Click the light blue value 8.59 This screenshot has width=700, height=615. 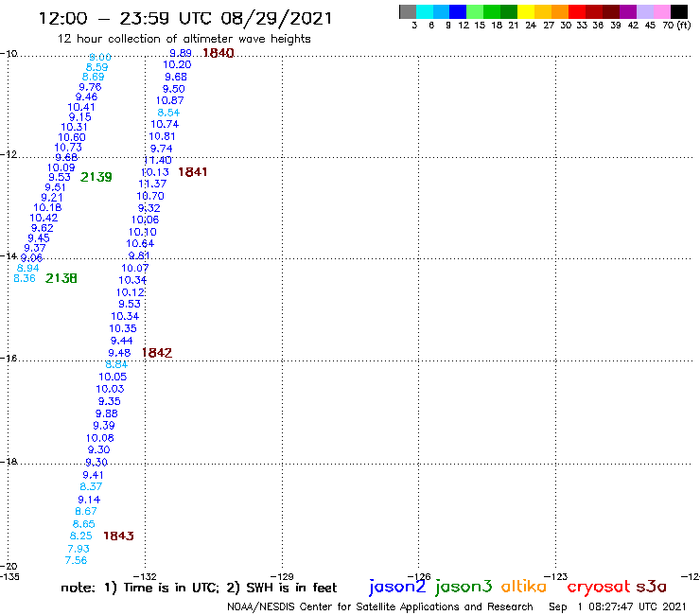96,68
